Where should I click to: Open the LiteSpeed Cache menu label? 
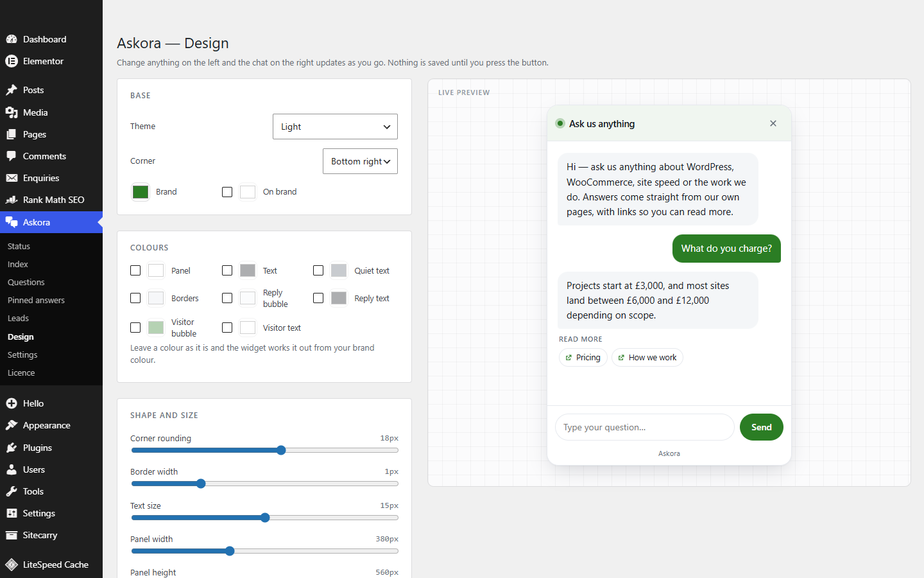56,565
